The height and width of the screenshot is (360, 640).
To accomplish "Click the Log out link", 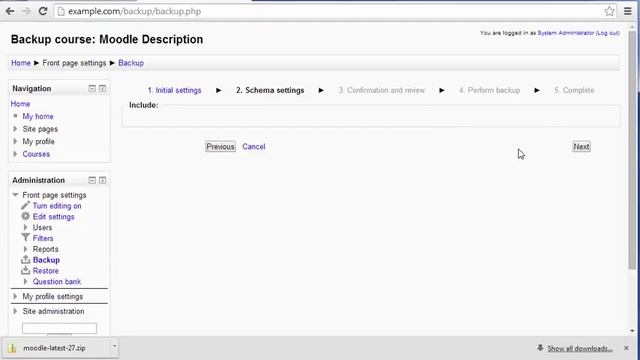I will click(x=608, y=33).
